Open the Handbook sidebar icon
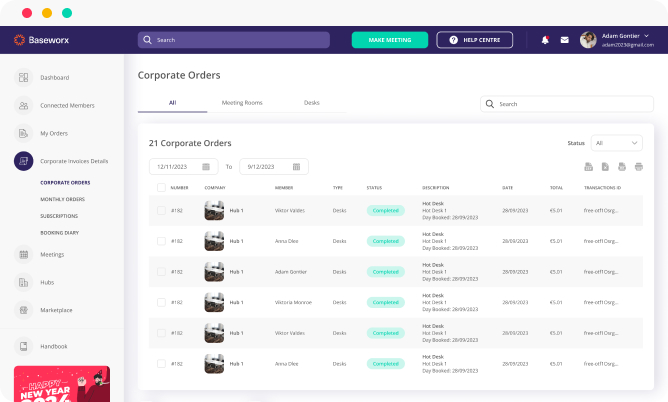The image size is (668, 402). point(23,346)
